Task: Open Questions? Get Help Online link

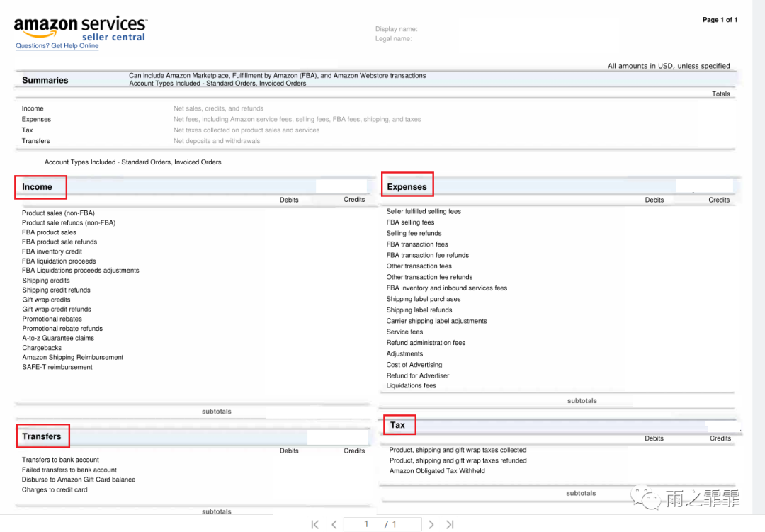Action: [x=57, y=46]
